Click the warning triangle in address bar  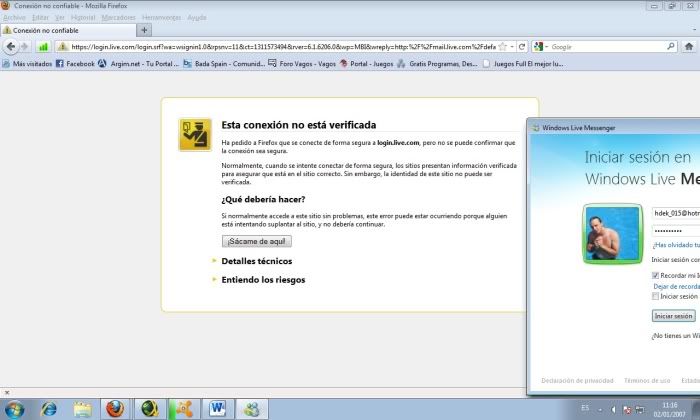62,46
